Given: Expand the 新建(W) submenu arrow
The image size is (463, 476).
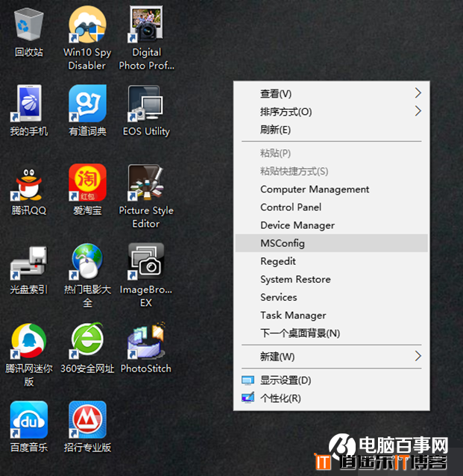Looking at the screenshot, I should pyautogui.click(x=418, y=356).
